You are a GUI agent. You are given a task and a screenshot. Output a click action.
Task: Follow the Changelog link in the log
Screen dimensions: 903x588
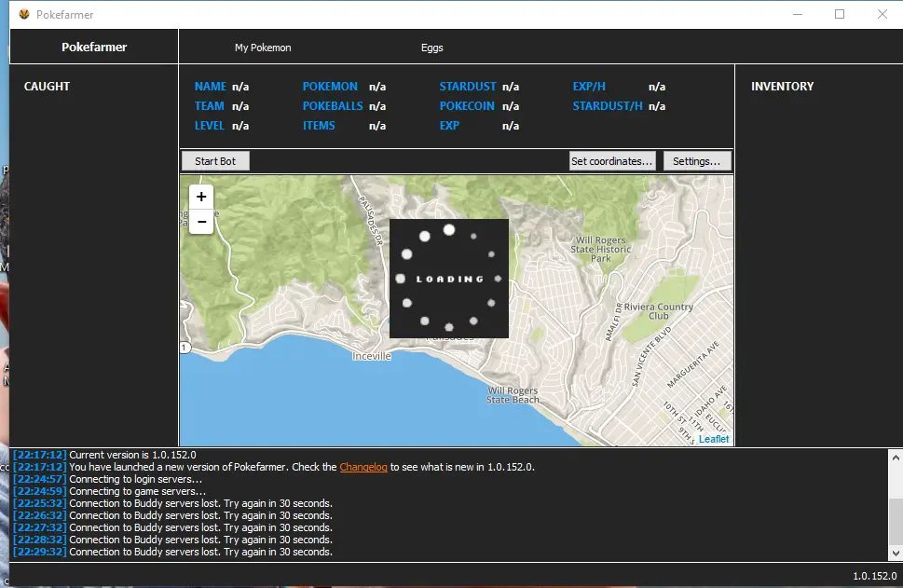[363, 467]
